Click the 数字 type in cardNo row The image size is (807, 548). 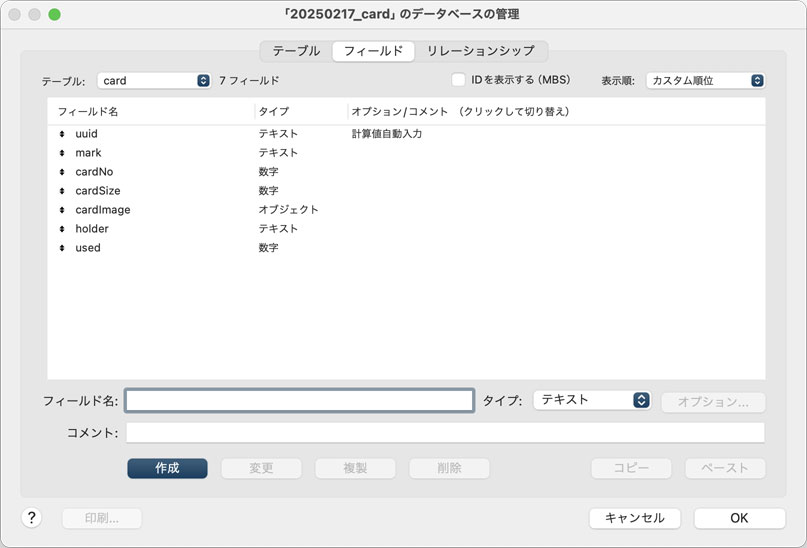point(268,172)
